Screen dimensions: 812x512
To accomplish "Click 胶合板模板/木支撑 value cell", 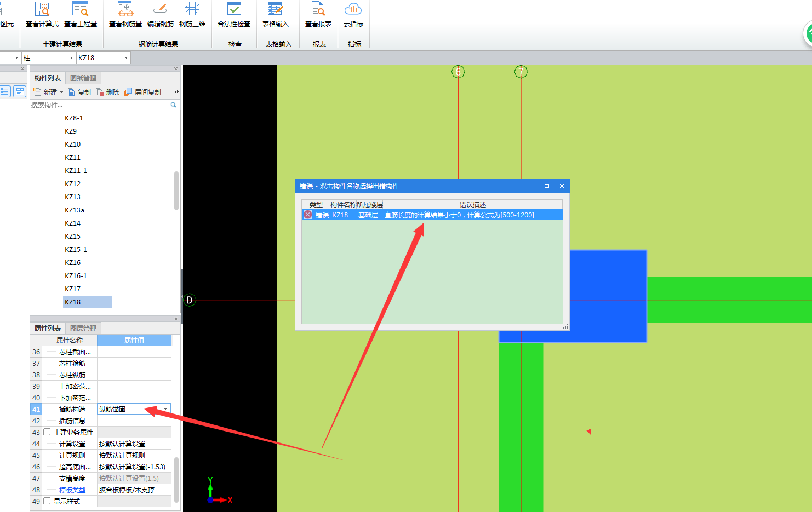I will point(134,490).
